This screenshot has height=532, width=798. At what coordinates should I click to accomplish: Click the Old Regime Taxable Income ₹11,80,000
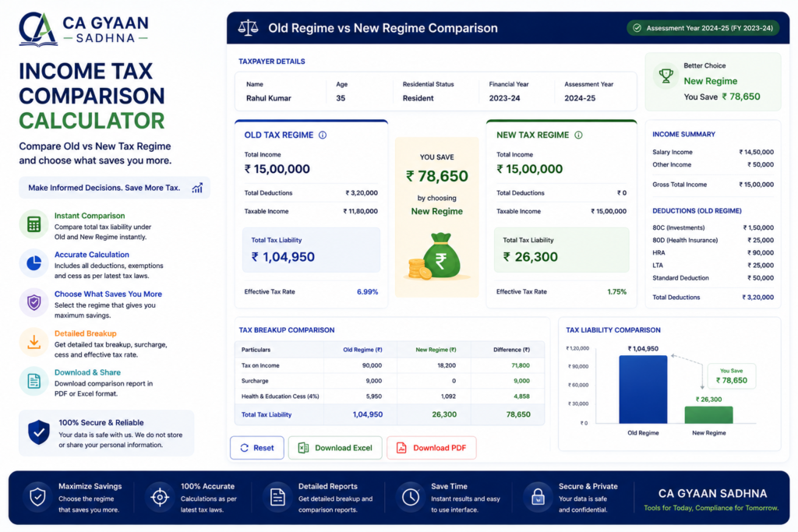(x=360, y=211)
